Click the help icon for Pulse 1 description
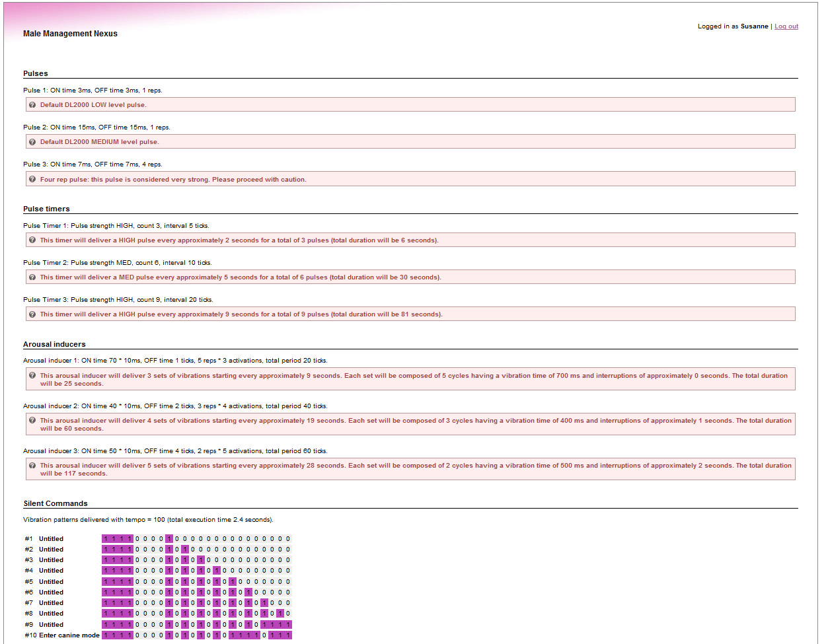The width and height of the screenshot is (828, 644). tap(32, 105)
